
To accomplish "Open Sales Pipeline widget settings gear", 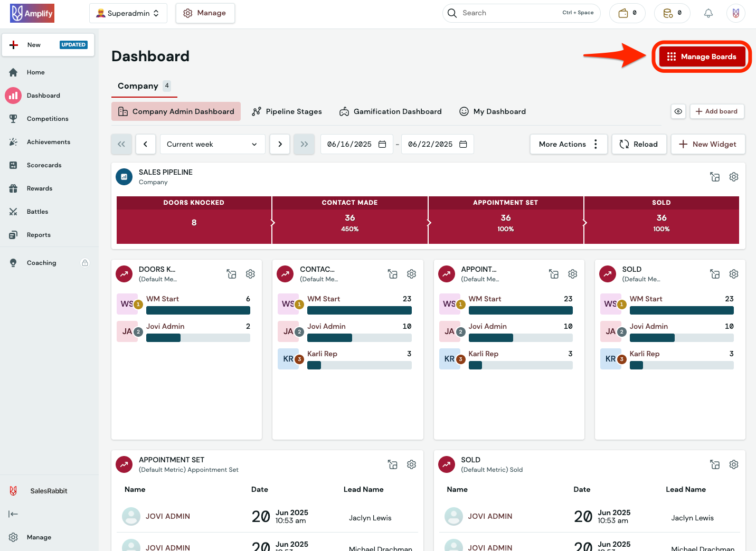I will coord(734,177).
